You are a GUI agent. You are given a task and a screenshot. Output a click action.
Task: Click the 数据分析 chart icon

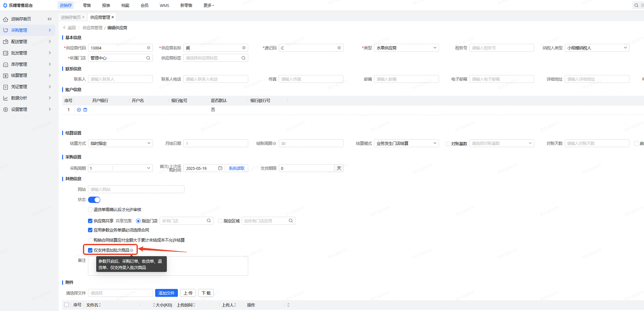tap(5, 98)
